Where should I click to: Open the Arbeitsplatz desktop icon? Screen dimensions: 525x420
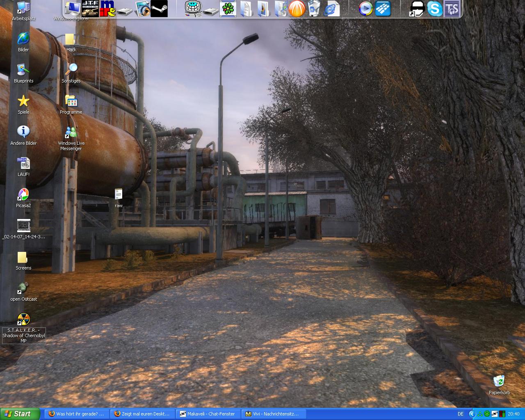click(x=23, y=11)
